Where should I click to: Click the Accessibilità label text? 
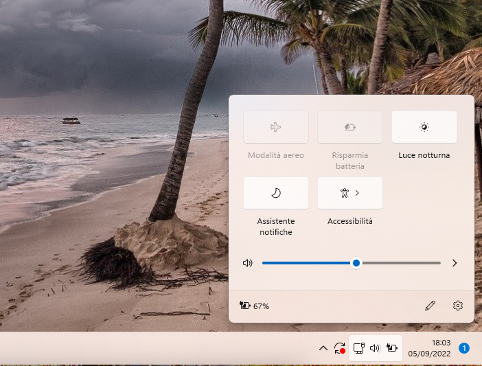[x=350, y=221]
